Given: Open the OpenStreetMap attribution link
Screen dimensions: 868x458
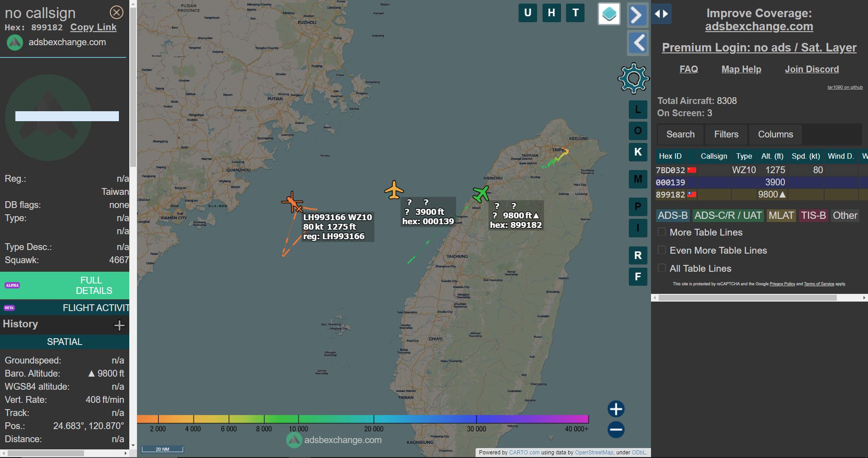Looking at the screenshot, I should coord(594,453).
